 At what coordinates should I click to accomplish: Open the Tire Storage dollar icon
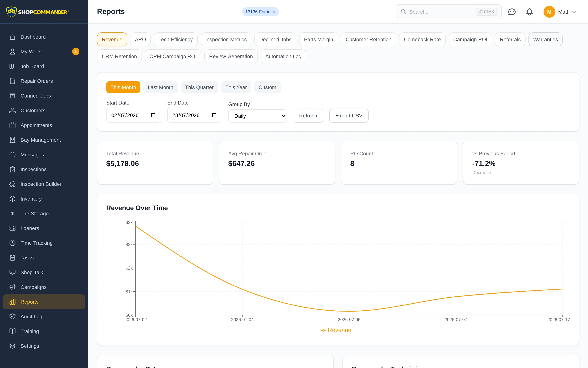click(x=12, y=213)
